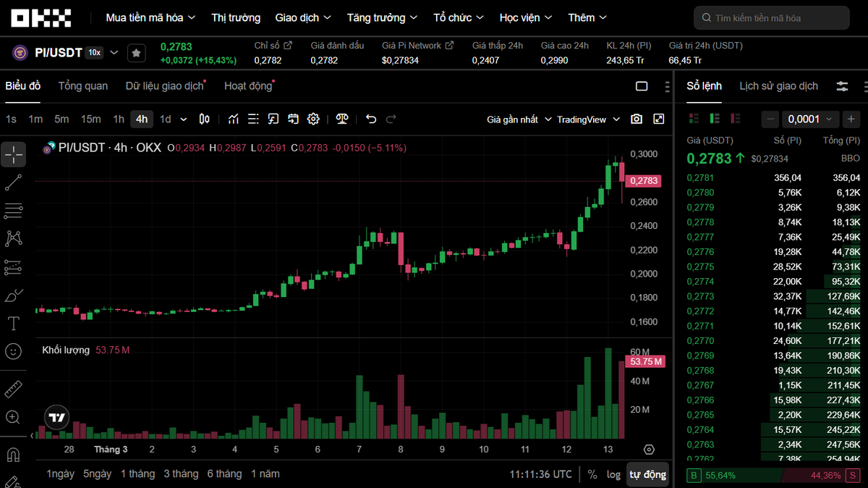868x488 pixels.
Task: Add PI/USDT to favorites with star
Action: coord(136,53)
